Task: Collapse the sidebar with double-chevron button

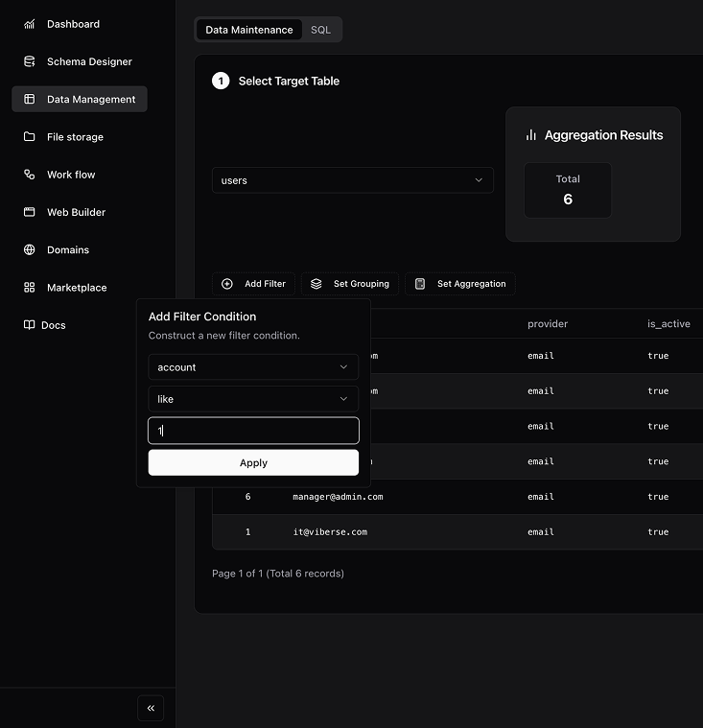Action: coord(151,708)
